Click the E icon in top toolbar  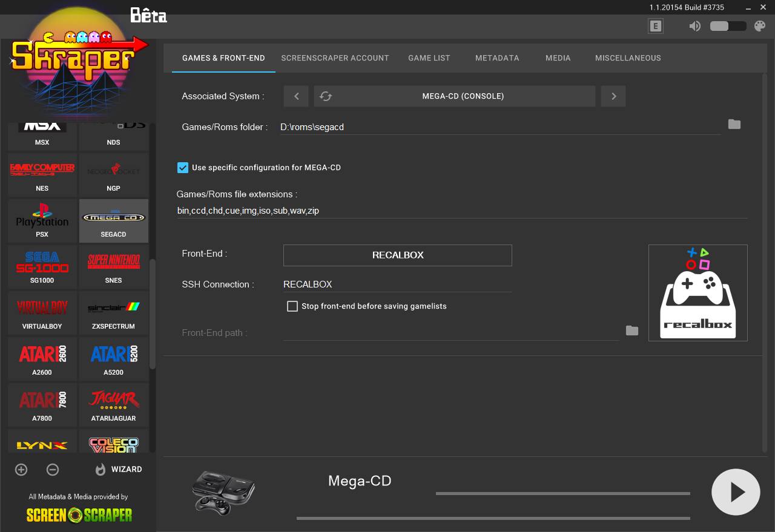tap(655, 26)
